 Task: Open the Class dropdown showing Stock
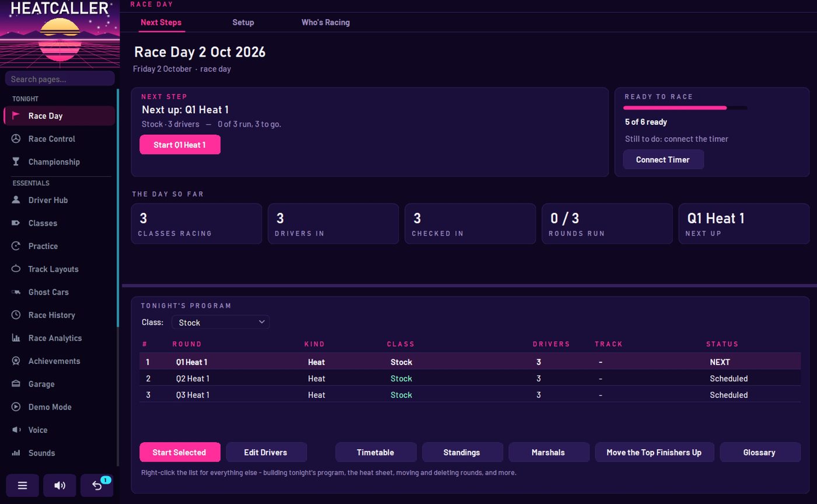(x=221, y=322)
